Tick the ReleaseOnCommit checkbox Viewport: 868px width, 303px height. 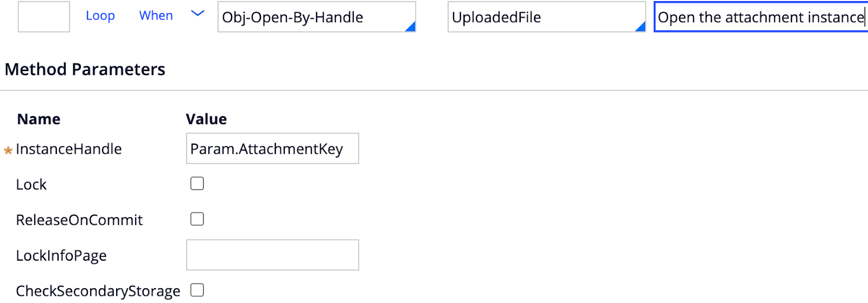197,219
